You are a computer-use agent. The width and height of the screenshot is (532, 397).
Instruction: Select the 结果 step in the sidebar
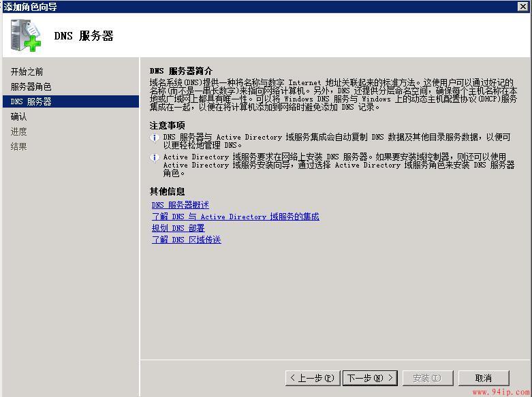18,146
